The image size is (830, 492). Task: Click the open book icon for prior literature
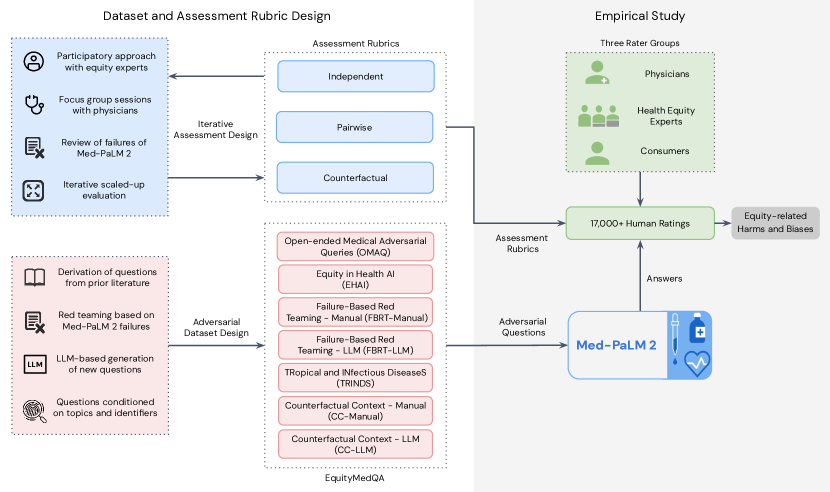[34, 278]
